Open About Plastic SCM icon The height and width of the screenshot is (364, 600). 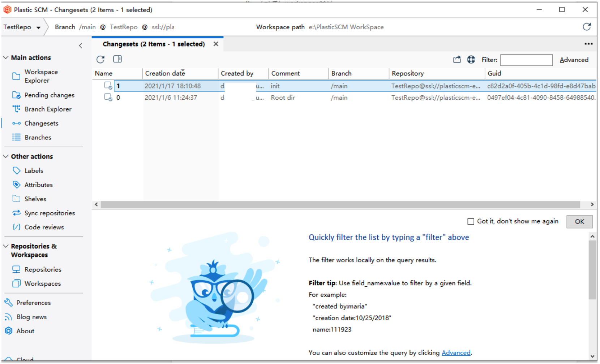pos(8,331)
